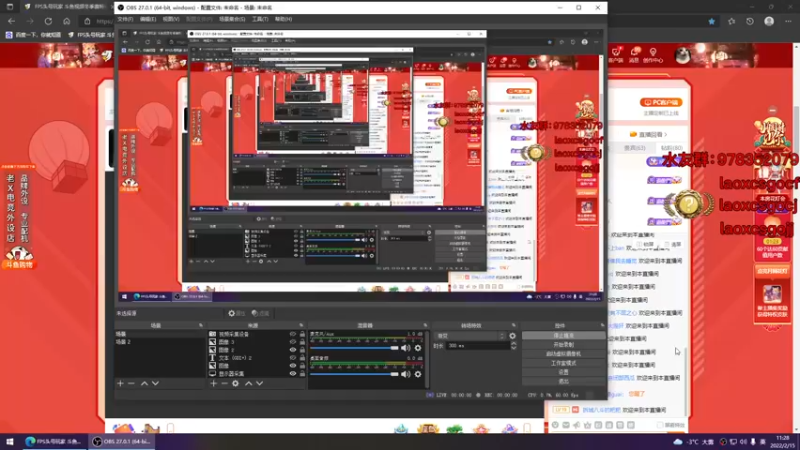
Task: Open browser settings and more menu
Action: point(788,21)
